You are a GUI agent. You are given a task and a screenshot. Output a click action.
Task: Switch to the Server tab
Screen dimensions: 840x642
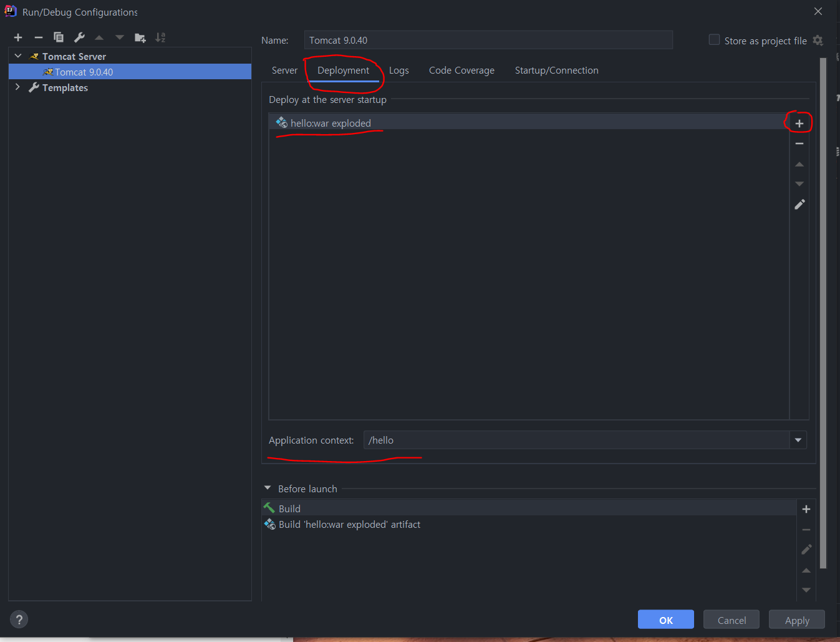coord(284,71)
